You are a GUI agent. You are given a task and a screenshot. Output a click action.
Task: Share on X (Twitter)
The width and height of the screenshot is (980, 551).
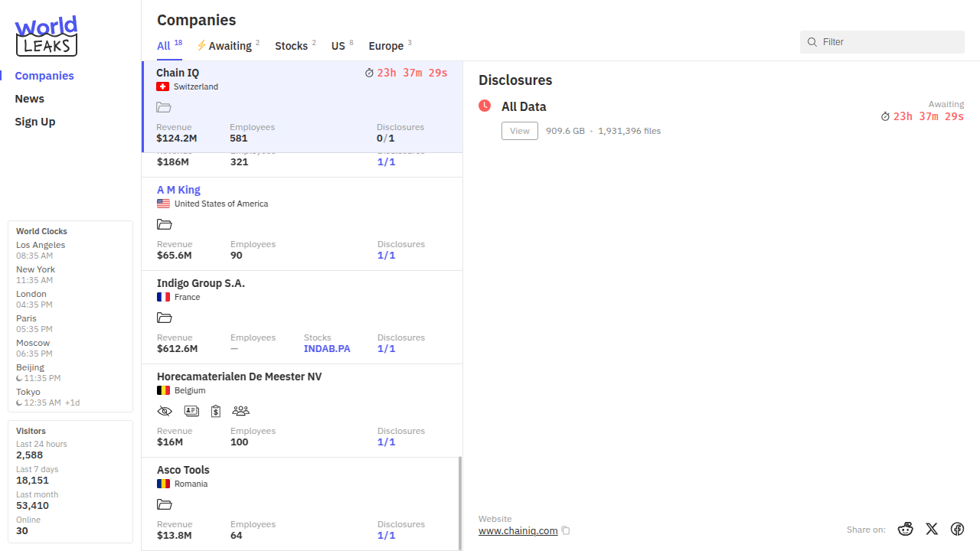932,529
